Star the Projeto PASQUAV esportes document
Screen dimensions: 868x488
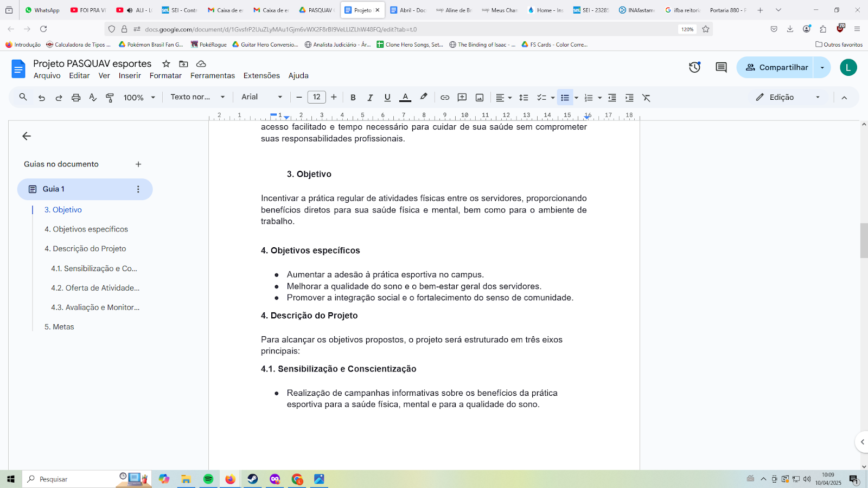(166, 64)
